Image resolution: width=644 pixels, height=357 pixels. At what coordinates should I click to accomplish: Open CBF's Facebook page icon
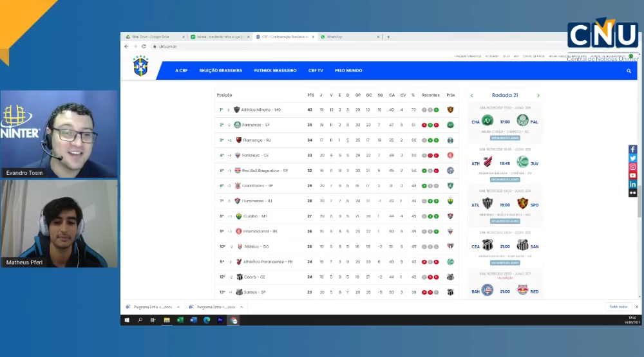(633, 149)
